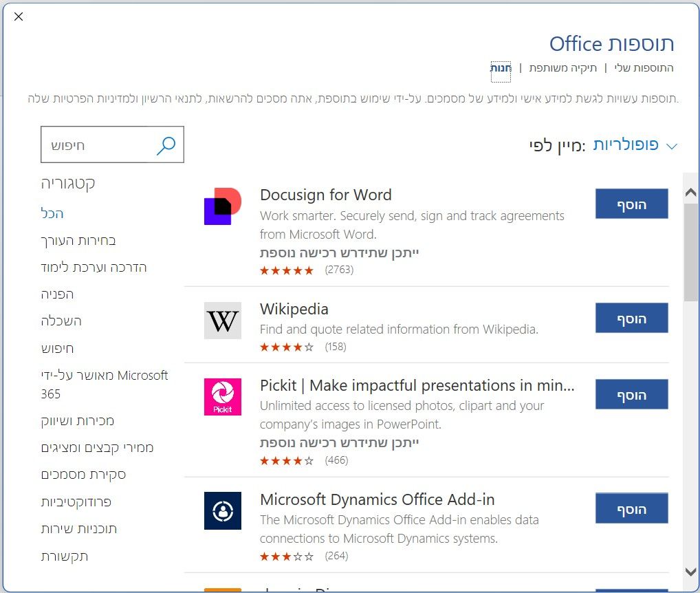Screen dimensions: 700x593
Task: Click the Docusign for Word logo
Action: pyautogui.click(x=223, y=206)
